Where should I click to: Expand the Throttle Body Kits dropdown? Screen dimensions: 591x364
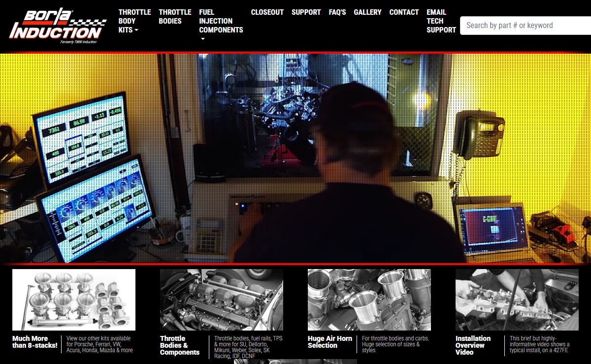click(x=134, y=21)
